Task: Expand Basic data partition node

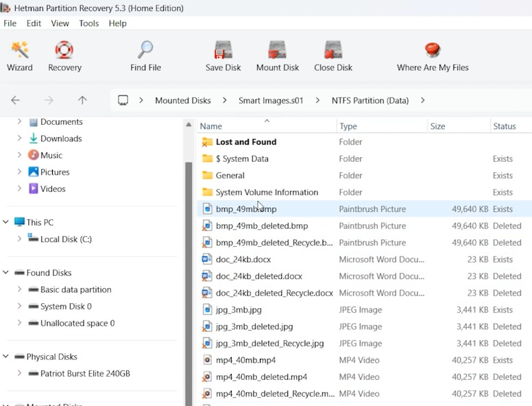Action: coord(19,289)
